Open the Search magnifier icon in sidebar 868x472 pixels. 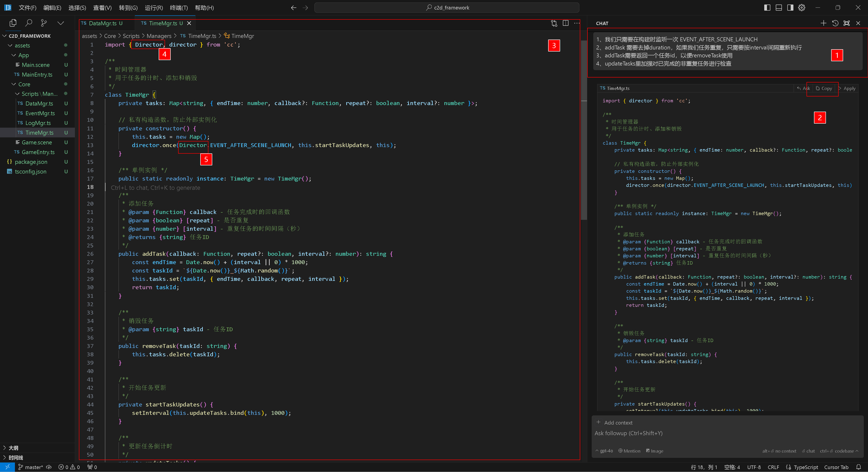pos(29,23)
